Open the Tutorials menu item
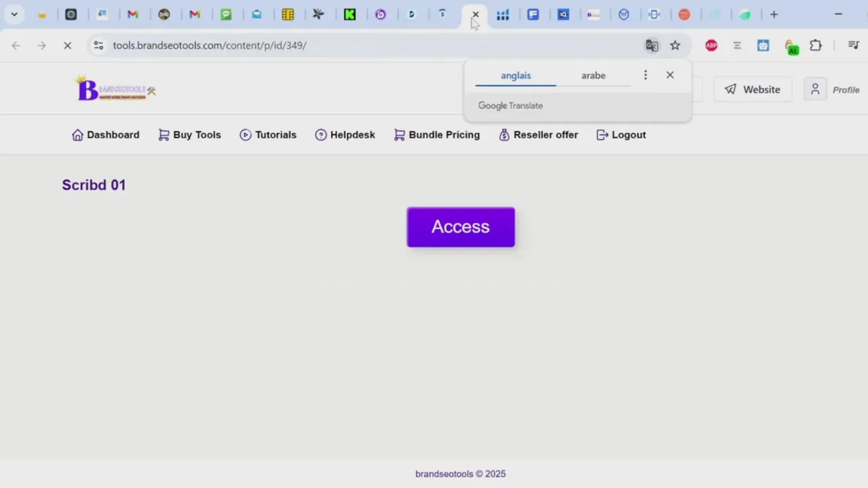868x488 pixels. pos(268,135)
